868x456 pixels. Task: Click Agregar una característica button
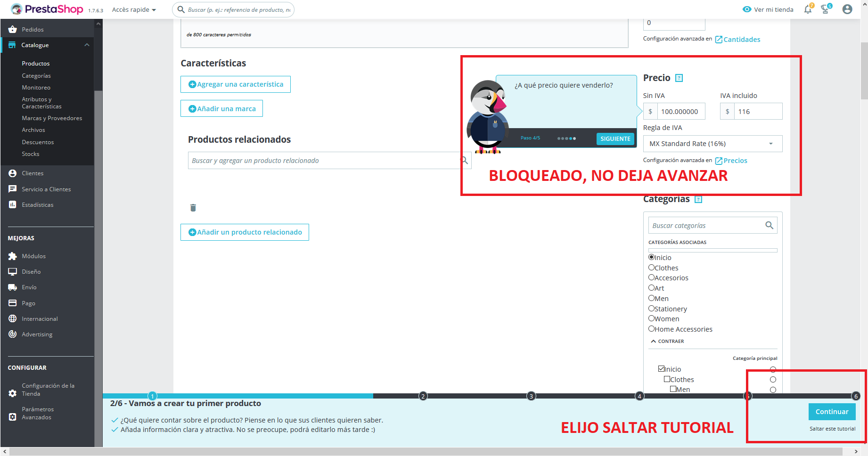[236, 84]
